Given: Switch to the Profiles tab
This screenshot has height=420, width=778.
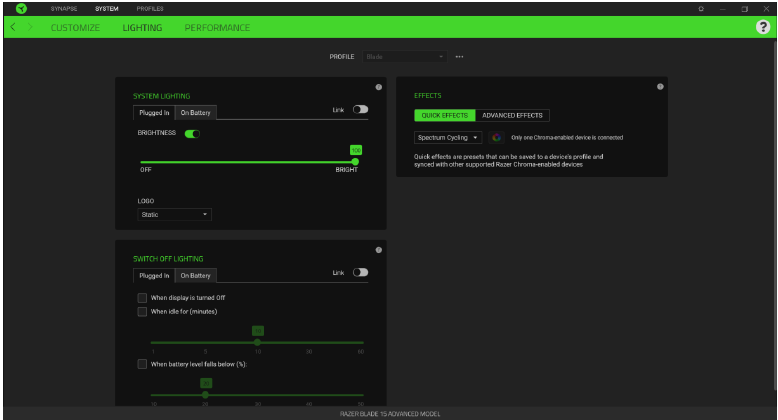Looking at the screenshot, I should point(150,9).
